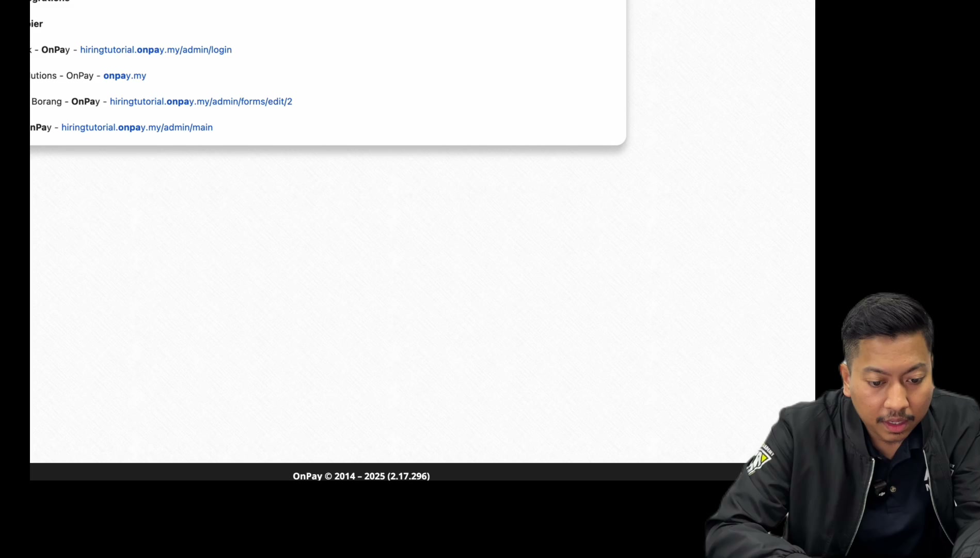Select the 'utions - OnPay' suggestion title
980x558 pixels.
(x=61, y=76)
